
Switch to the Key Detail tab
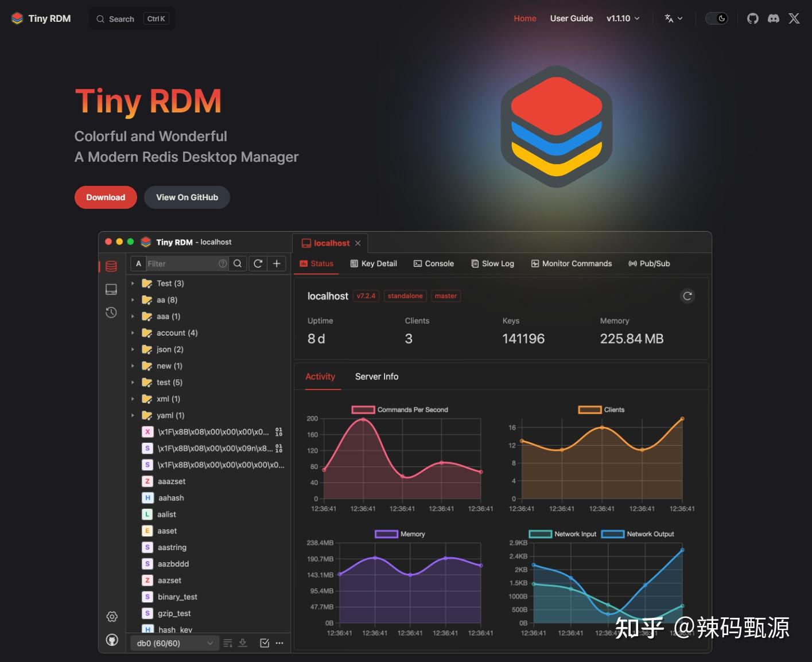coord(374,263)
